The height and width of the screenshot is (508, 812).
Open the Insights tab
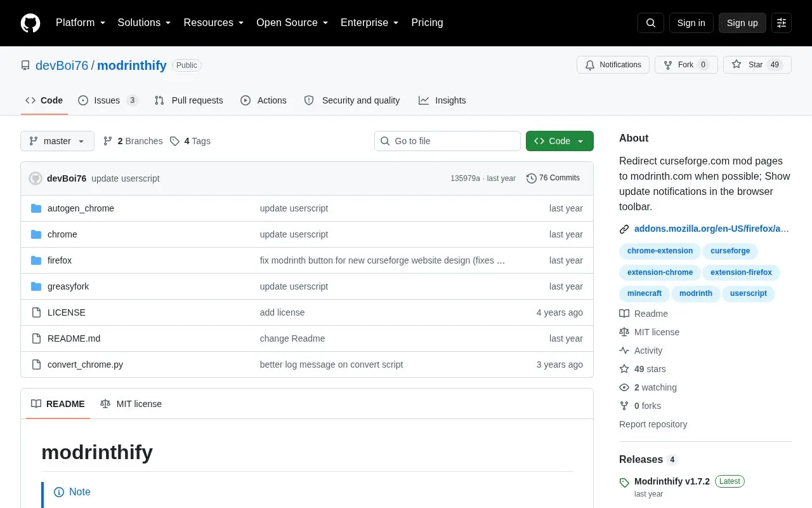click(442, 100)
